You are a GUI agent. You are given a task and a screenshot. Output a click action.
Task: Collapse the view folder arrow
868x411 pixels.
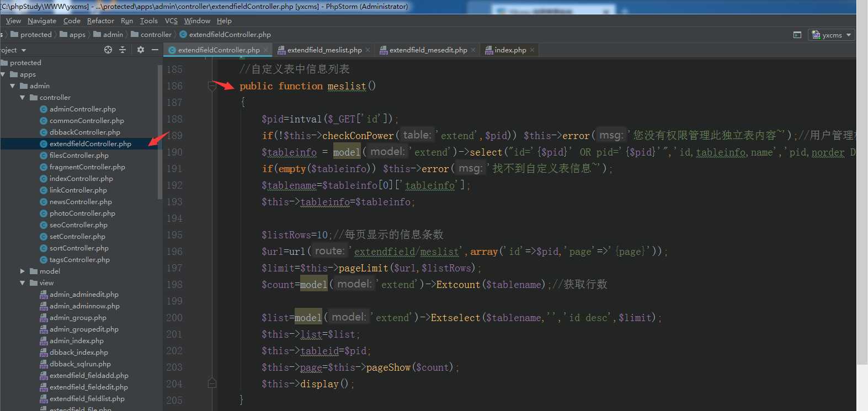coord(23,283)
